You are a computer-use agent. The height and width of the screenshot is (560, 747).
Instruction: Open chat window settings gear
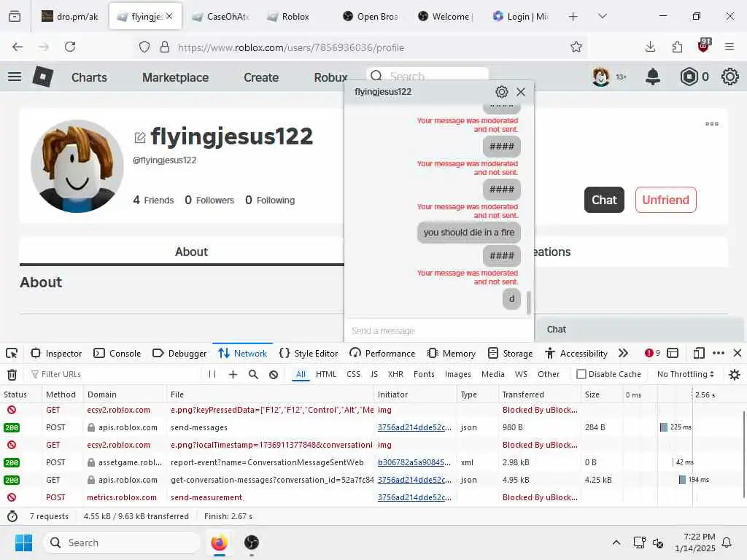[x=501, y=92]
